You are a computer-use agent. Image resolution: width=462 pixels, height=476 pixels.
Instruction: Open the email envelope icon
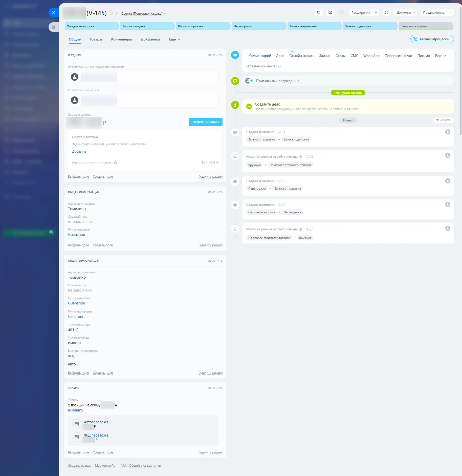[x=330, y=12]
